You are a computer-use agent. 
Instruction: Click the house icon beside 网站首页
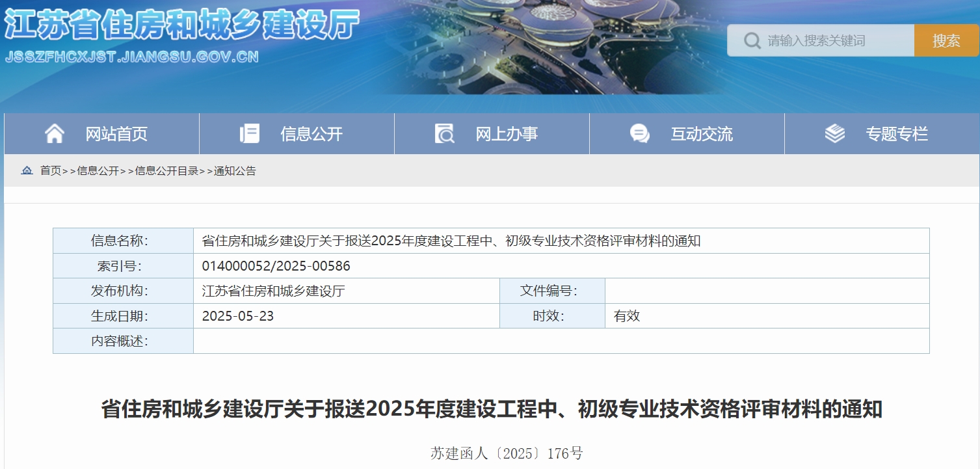[x=55, y=134]
